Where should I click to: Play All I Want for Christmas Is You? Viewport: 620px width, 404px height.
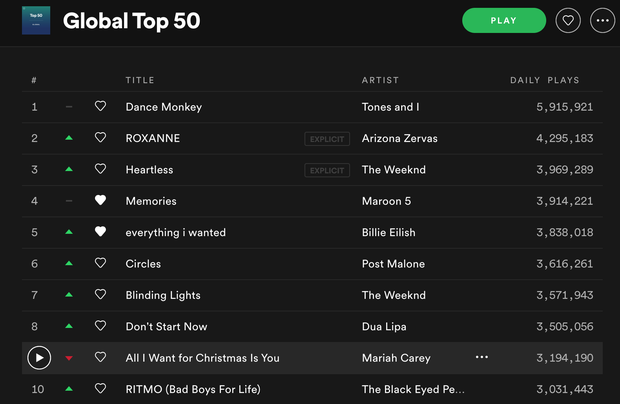38,357
